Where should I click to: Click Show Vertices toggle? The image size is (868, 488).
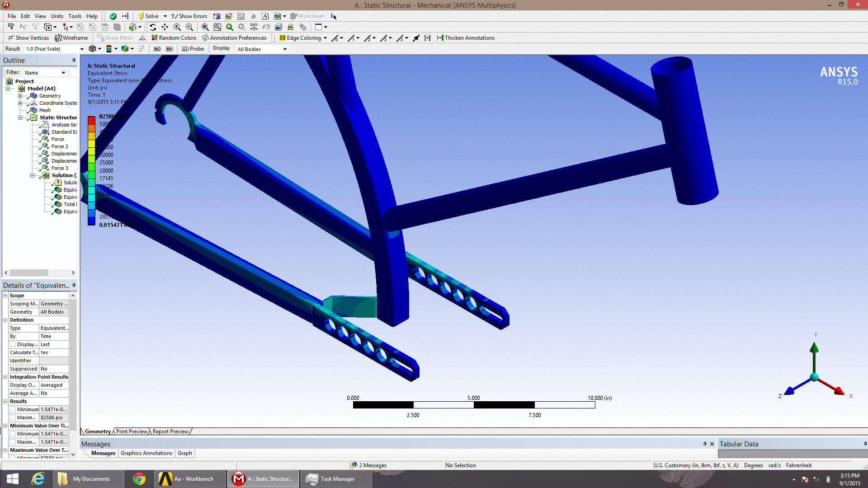(28, 38)
